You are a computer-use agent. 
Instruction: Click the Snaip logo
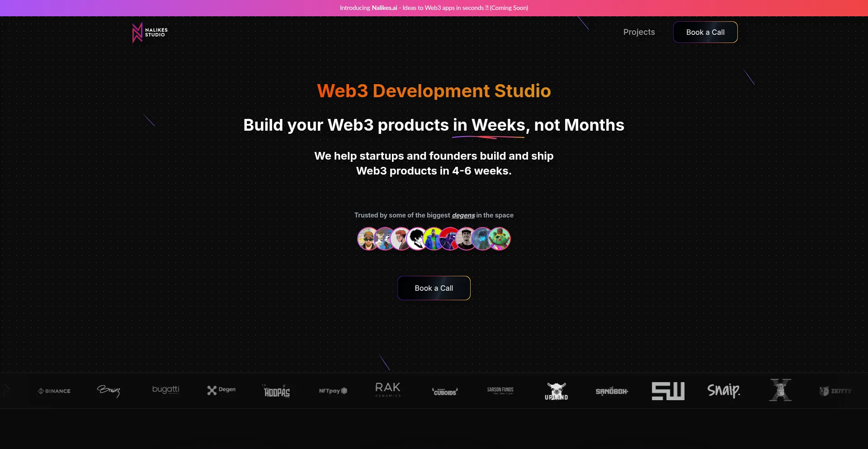click(723, 390)
